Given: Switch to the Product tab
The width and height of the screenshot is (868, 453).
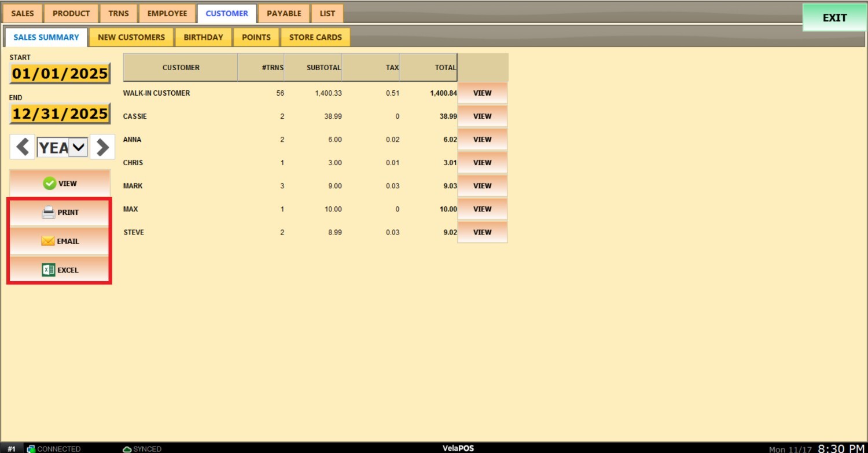Looking at the screenshot, I should [71, 13].
